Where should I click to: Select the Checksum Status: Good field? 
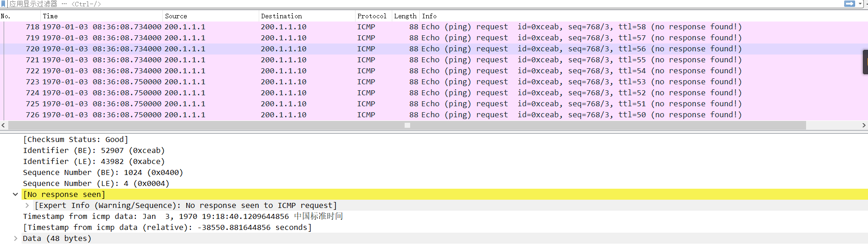[76, 139]
